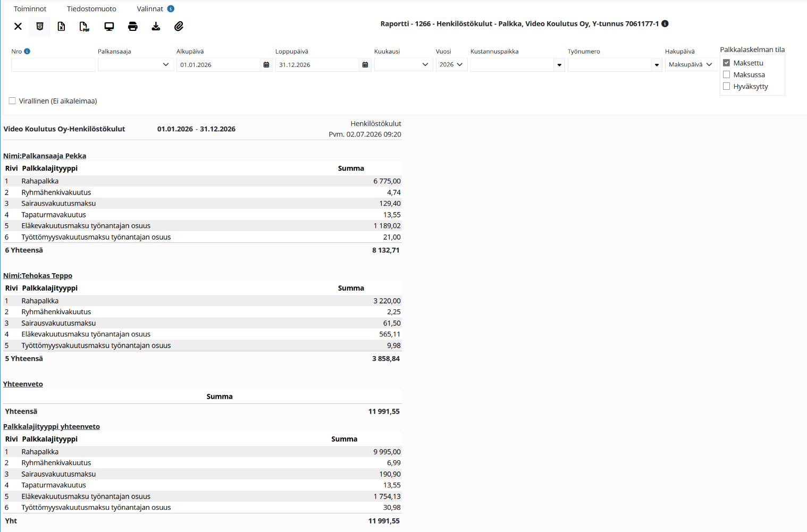
Task: Click the Loppupäivä date field 31.12.2026
Action: 317,65
